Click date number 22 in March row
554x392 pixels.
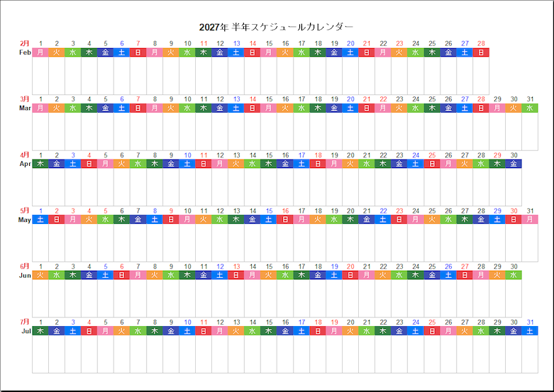pos(383,99)
